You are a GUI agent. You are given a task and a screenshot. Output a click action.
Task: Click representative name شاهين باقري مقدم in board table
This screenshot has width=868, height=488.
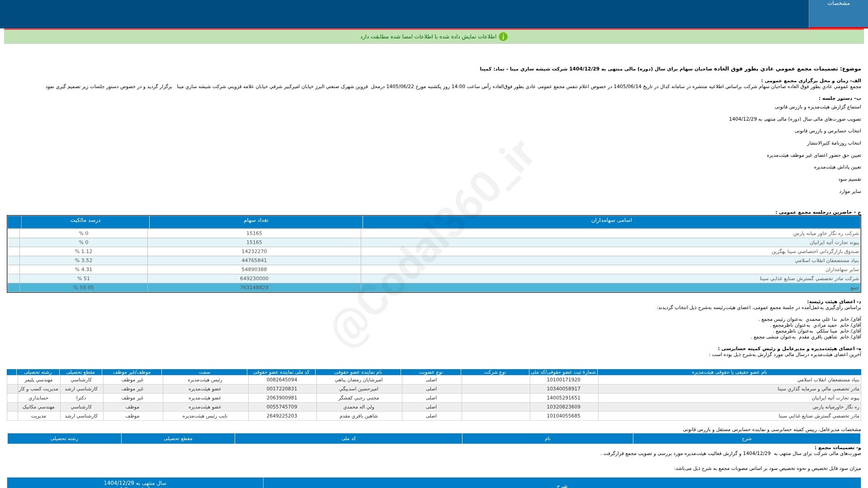[x=359, y=416]
